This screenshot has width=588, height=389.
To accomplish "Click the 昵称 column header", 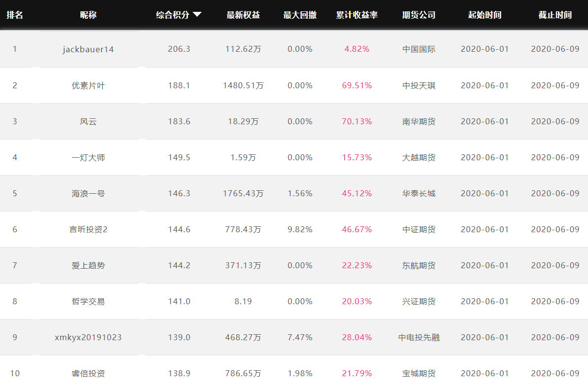I will coord(88,15).
